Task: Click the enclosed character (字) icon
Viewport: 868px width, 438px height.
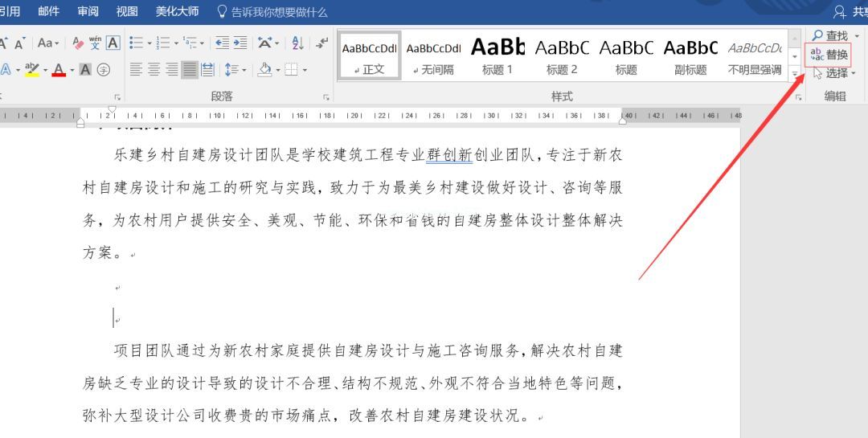Action: click(104, 70)
